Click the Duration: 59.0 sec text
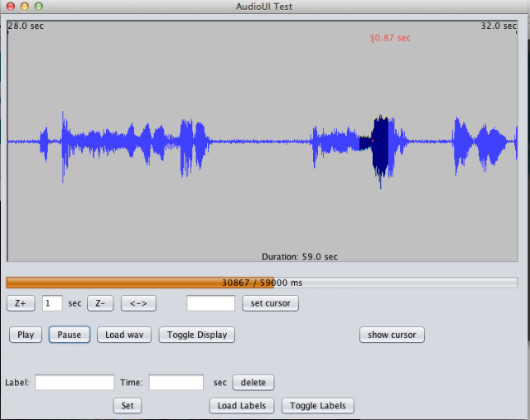Viewport: 530px width, 420px height. pos(300,257)
